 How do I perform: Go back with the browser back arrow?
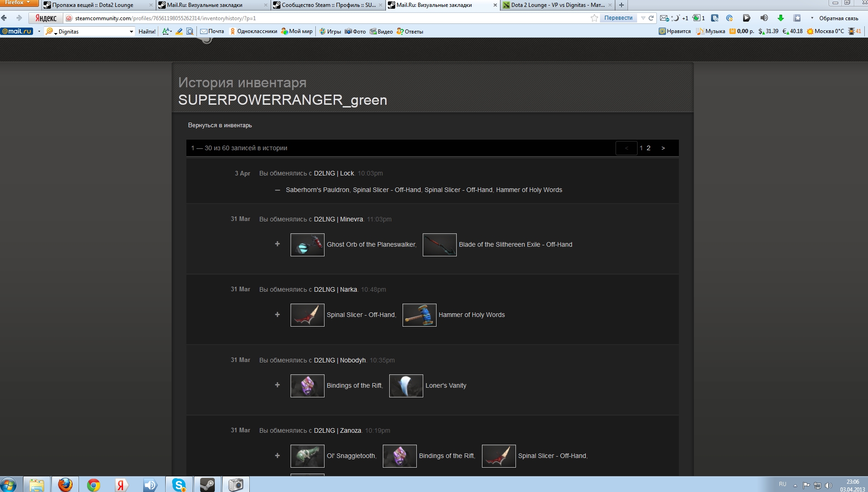click(4, 18)
